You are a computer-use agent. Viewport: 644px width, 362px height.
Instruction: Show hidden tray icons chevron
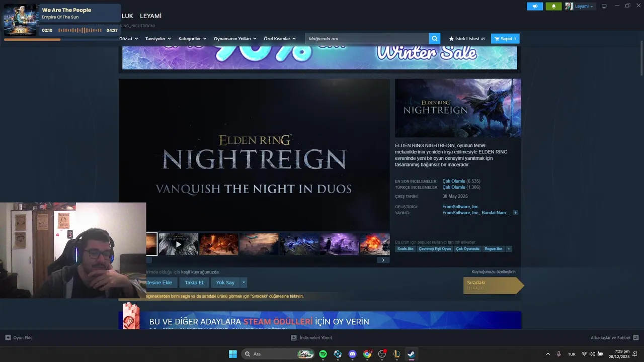[548, 354]
